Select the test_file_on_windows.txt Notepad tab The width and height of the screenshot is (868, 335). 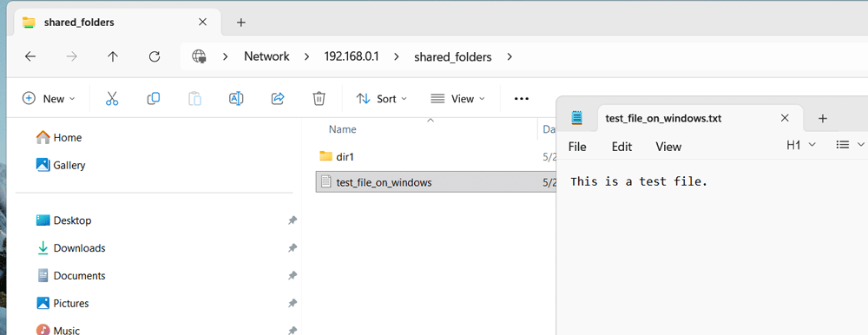700,118
